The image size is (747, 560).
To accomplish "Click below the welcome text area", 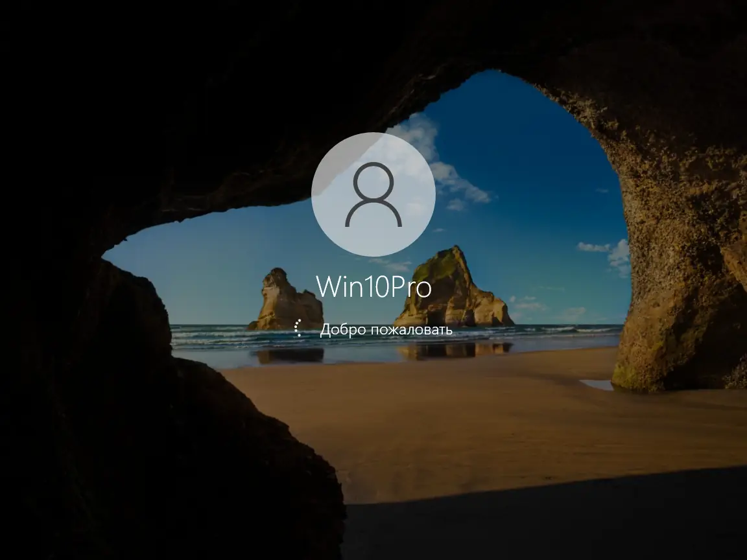I will pyautogui.click(x=373, y=363).
